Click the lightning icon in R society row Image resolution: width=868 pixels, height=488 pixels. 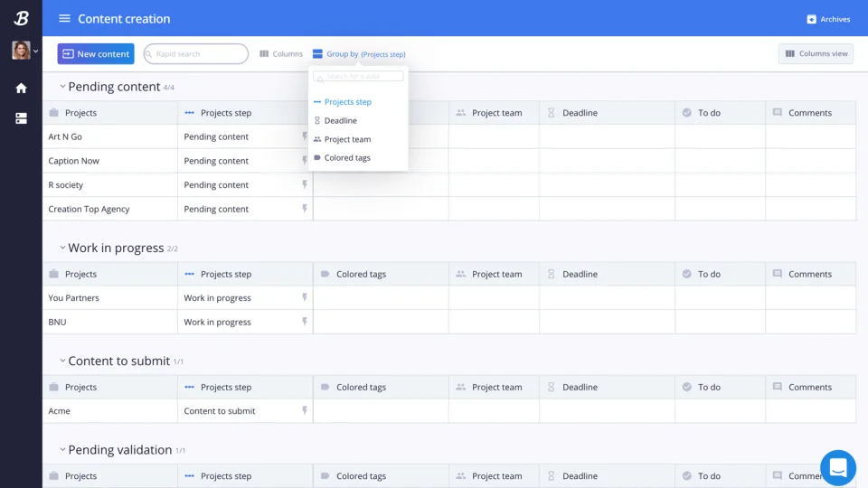click(305, 184)
